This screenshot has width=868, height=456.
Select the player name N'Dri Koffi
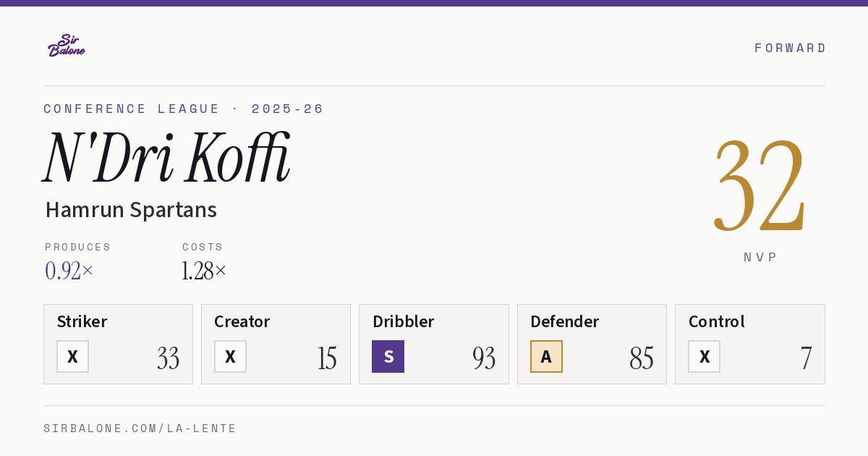point(166,157)
